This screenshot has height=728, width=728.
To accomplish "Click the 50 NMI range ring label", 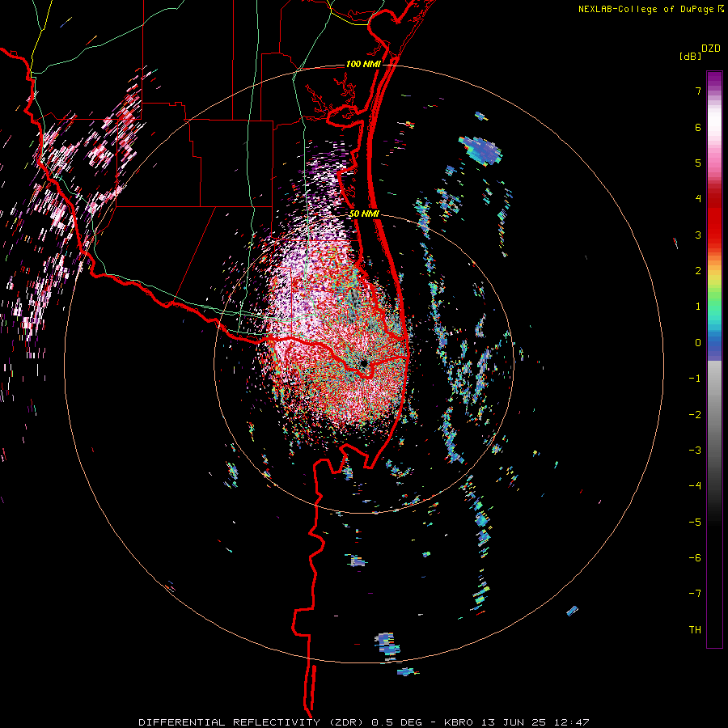I will pyautogui.click(x=364, y=214).
